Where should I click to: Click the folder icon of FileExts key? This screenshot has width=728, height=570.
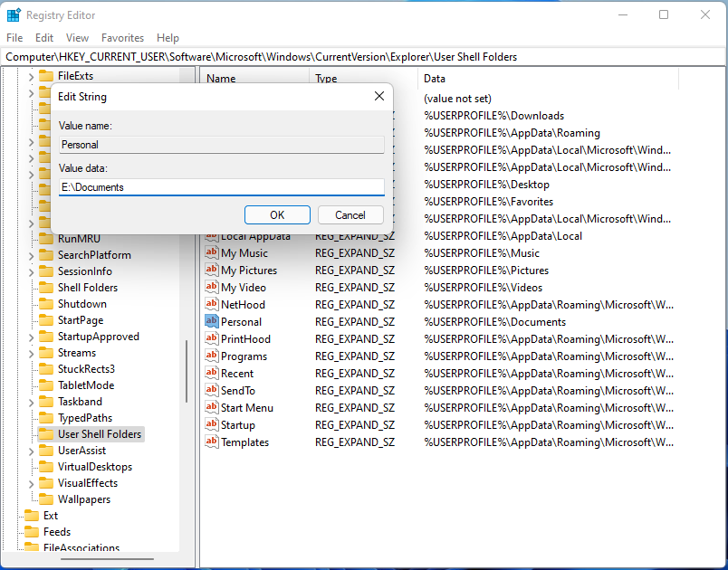(x=46, y=76)
